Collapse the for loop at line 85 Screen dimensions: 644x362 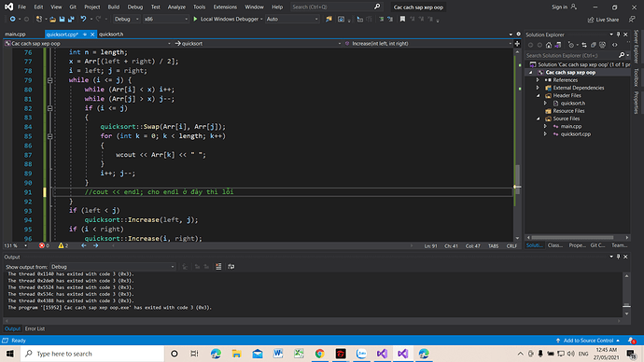coord(49,136)
